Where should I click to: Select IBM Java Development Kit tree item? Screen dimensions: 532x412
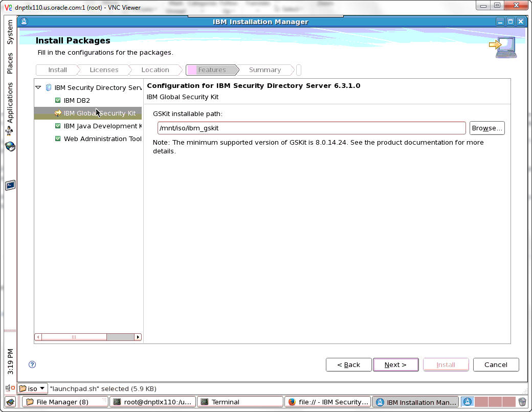click(102, 126)
